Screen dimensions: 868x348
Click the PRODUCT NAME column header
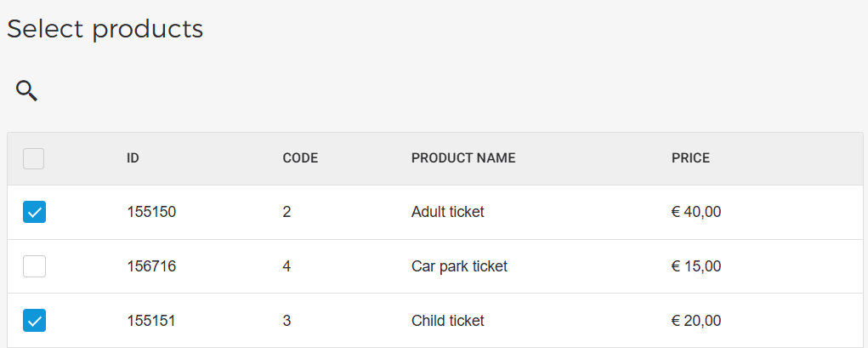[x=463, y=158]
